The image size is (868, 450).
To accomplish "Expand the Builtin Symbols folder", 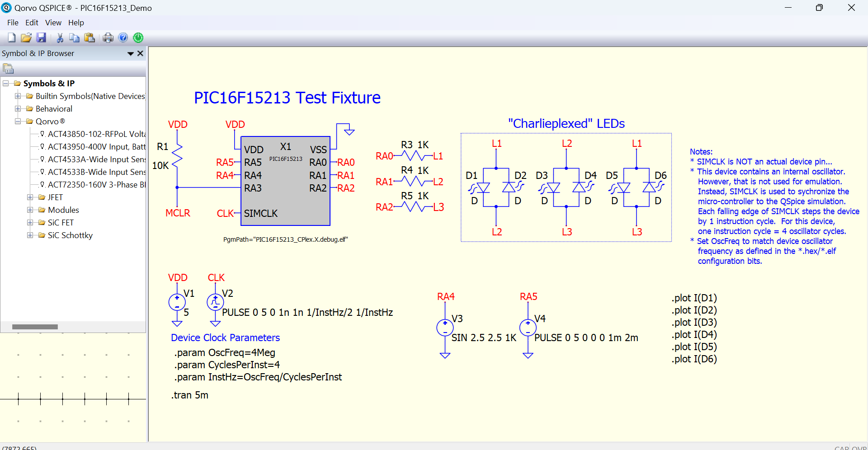I will click(18, 96).
